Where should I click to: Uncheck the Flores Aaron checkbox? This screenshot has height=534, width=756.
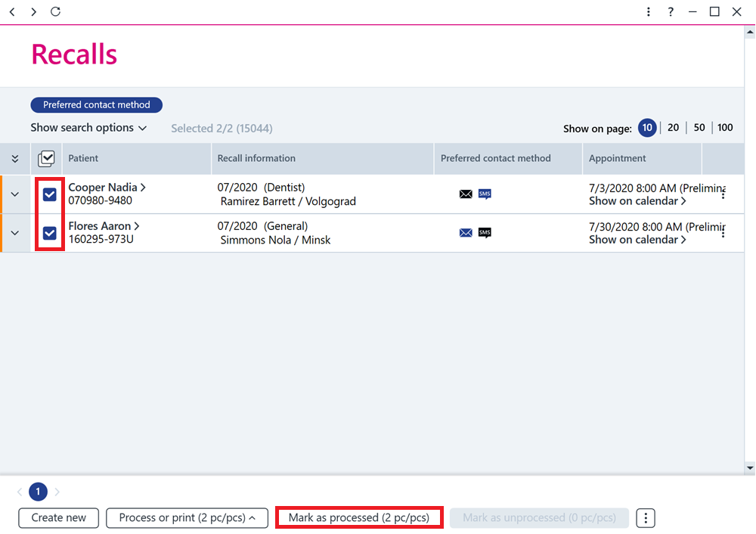pos(49,233)
